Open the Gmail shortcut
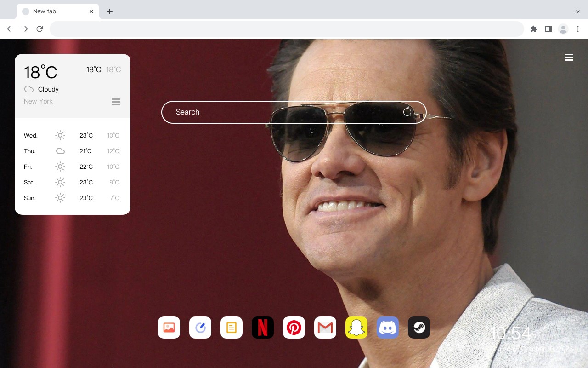 [325, 328]
